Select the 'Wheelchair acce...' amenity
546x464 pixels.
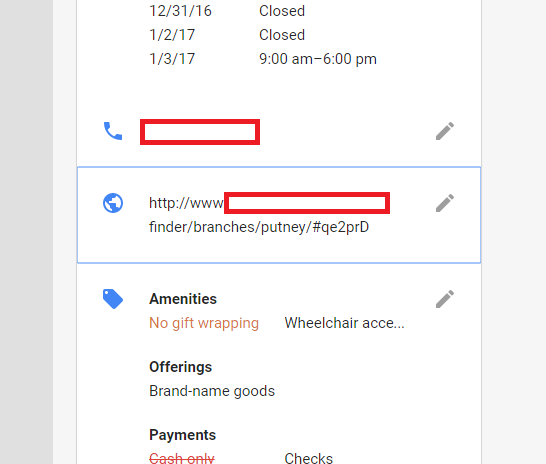344,323
